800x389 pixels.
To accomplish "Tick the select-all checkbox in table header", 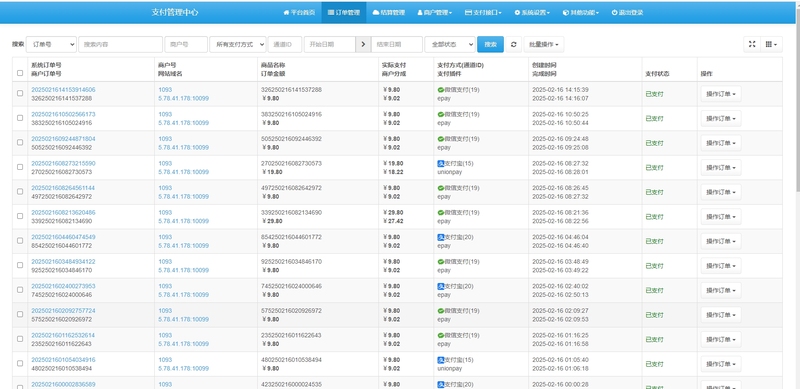I will click(20, 73).
